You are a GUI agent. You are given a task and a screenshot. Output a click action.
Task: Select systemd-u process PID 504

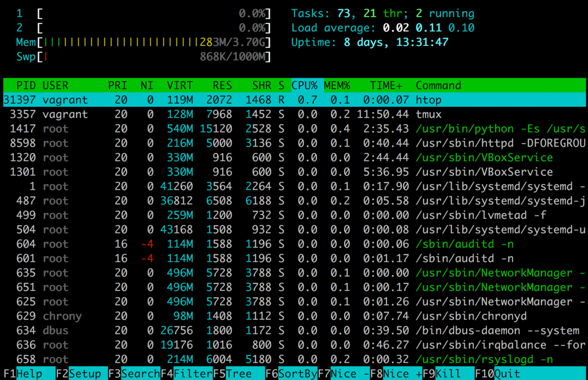click(295, 229)
